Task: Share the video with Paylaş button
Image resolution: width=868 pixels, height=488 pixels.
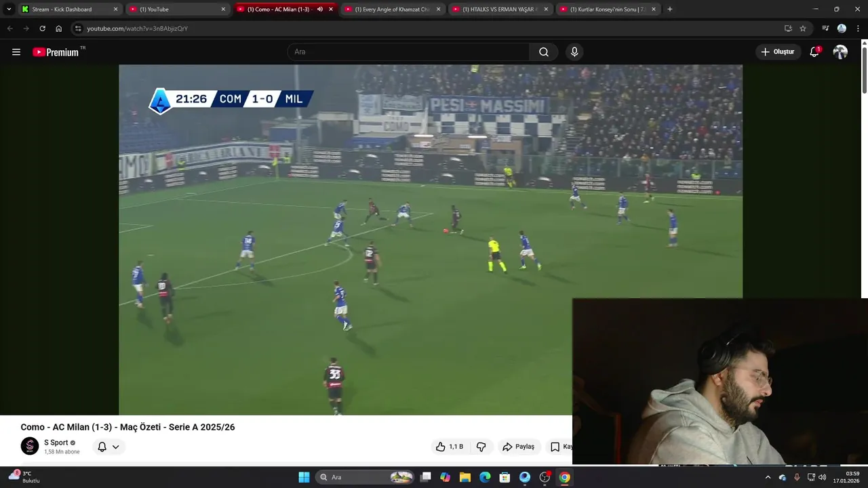Action: tap(518, 447)
